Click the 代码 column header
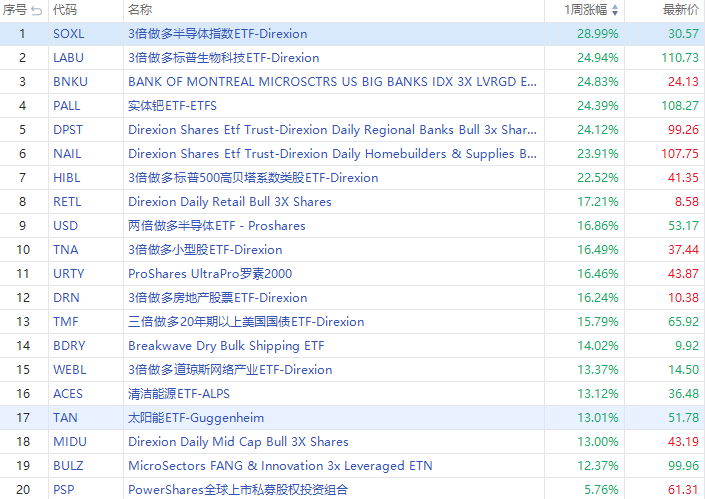 pyautogui.click(x=65, y=9)
